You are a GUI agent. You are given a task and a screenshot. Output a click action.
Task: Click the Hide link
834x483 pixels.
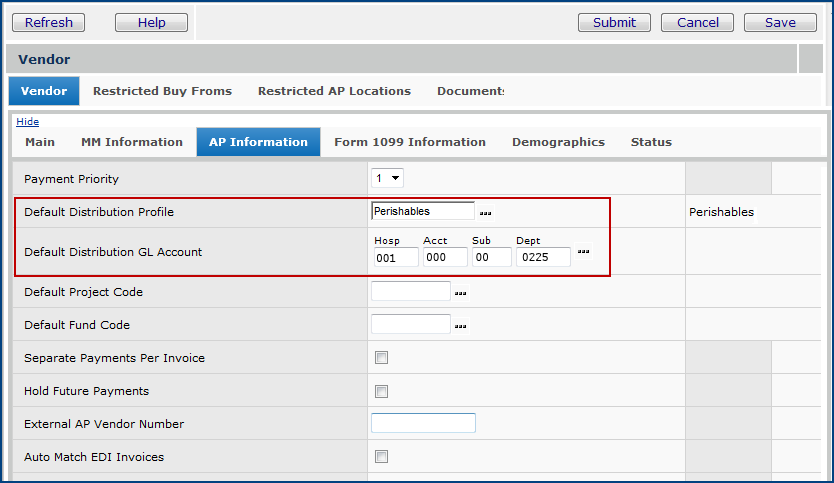click(x=28, y=122)
